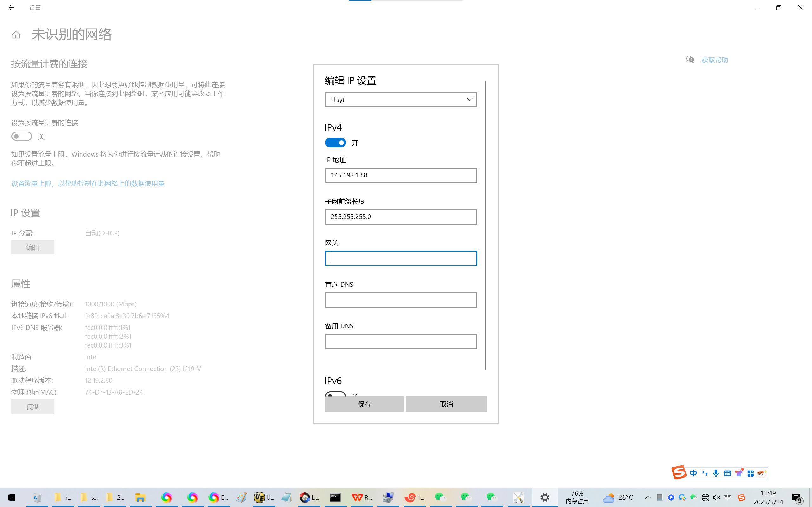
Task: Open the Paint palette taskbar icon
Action: click(241, 497)
